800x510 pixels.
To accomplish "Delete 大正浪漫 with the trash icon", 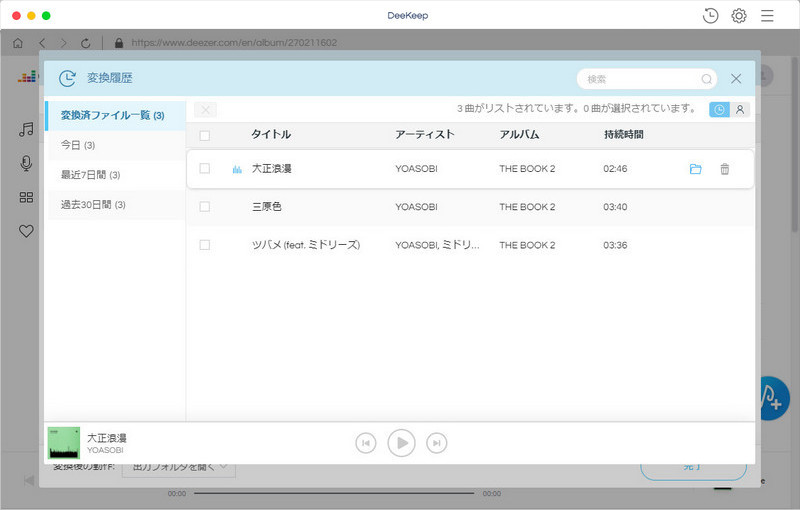I will (x=724, y=169).
